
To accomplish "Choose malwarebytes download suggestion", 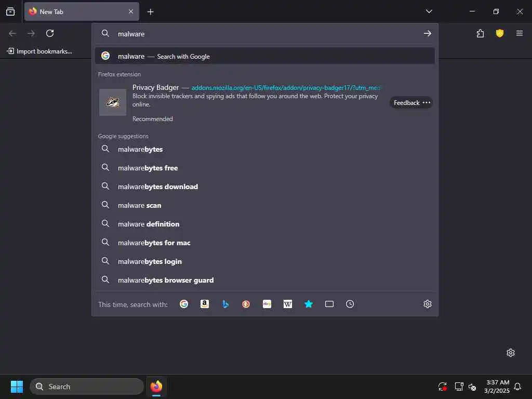I will coord(264,187).
